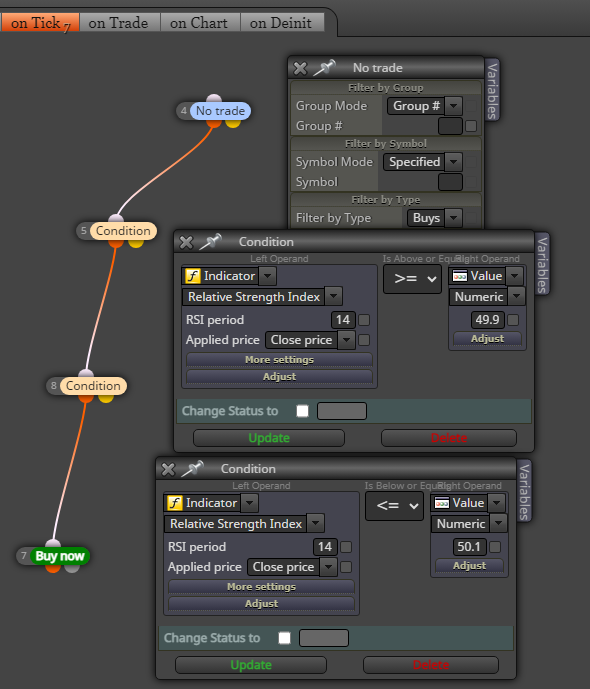Click the orange output dot of the No trade block
This screenshot has height=689, width=590.
pyautogui.click(x=214, y=123)
